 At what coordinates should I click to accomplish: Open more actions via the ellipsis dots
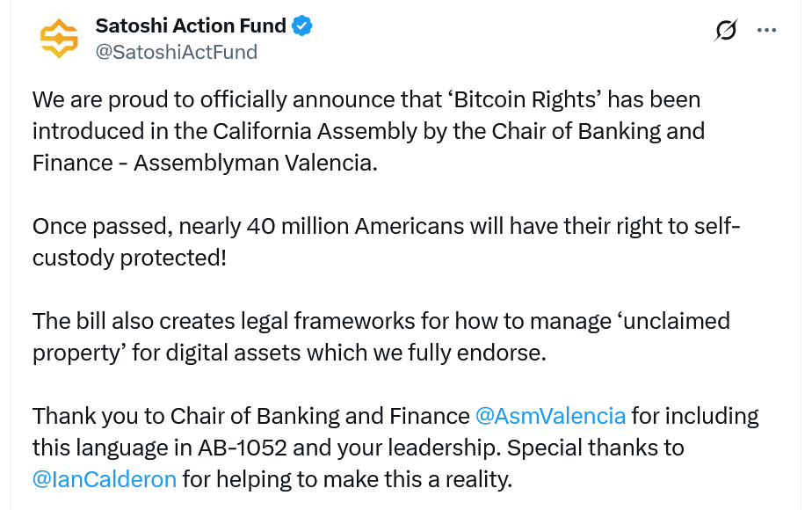click(x=765, y=29)
